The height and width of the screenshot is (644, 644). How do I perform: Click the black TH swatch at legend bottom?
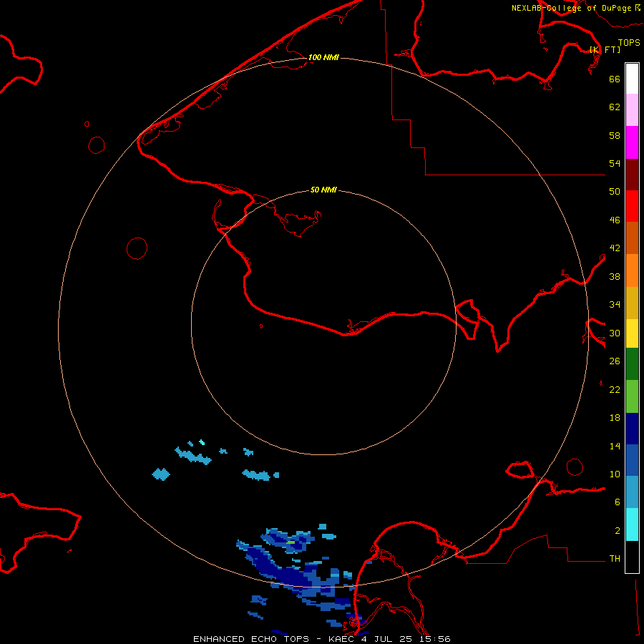tap(632, 557)
